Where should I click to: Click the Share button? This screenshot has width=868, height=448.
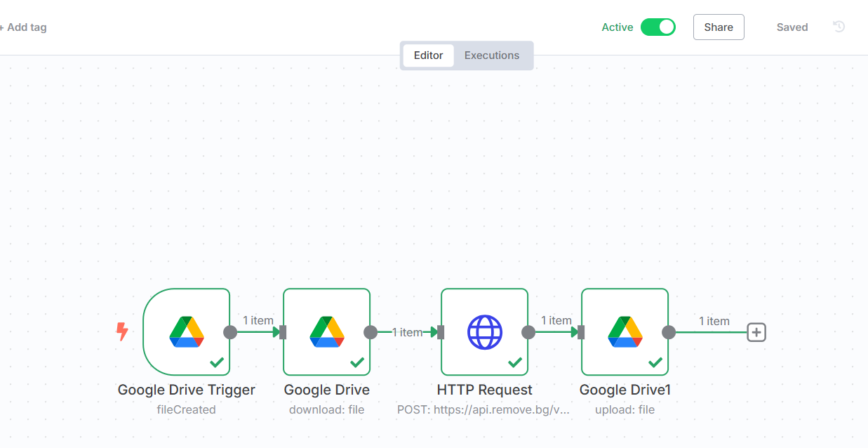click(x=718, y=27)
